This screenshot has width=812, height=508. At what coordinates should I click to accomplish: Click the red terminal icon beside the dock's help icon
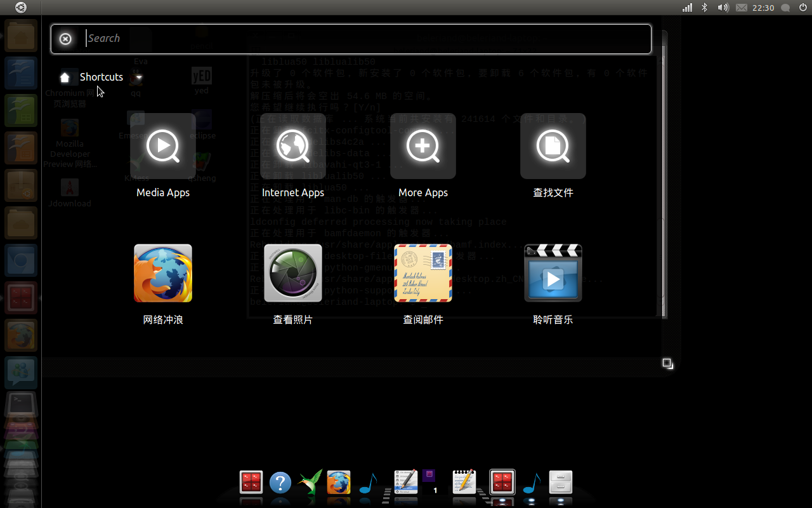pos(251,483)
